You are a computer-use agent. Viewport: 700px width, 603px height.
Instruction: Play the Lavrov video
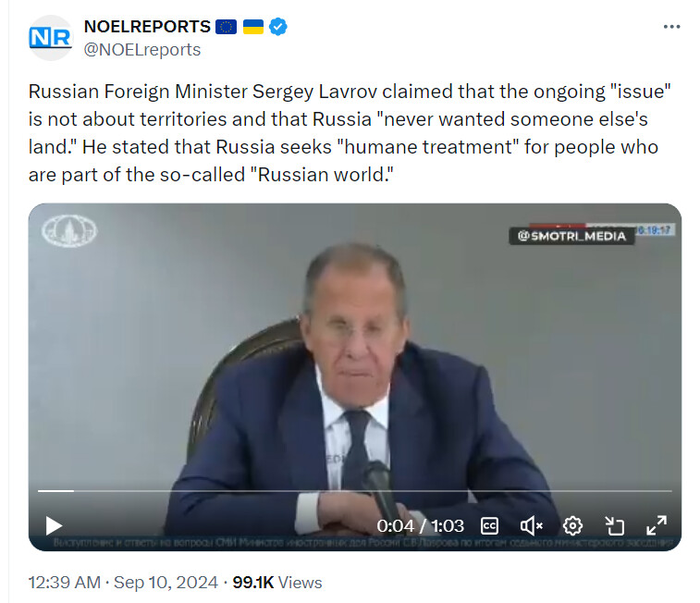tap(54, 526)
